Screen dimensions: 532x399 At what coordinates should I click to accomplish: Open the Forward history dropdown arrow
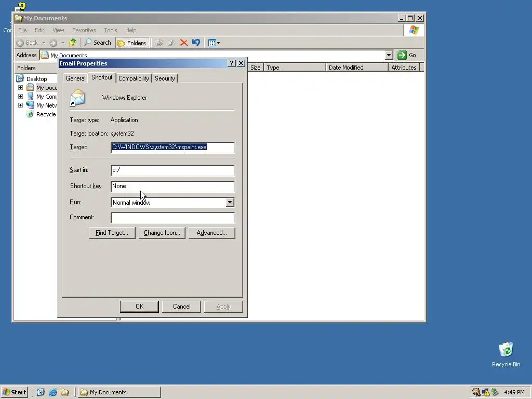(63, 43)
